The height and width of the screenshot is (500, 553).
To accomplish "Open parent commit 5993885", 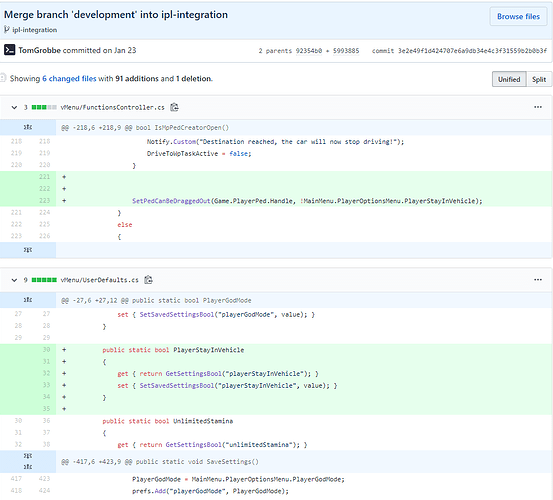I will (x=346, y=51).
